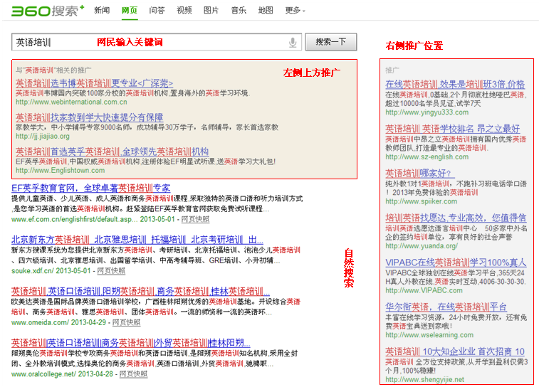Screen dimensions: 539x392
Task: Select the 网页 tab
Action: pos(130,11)
